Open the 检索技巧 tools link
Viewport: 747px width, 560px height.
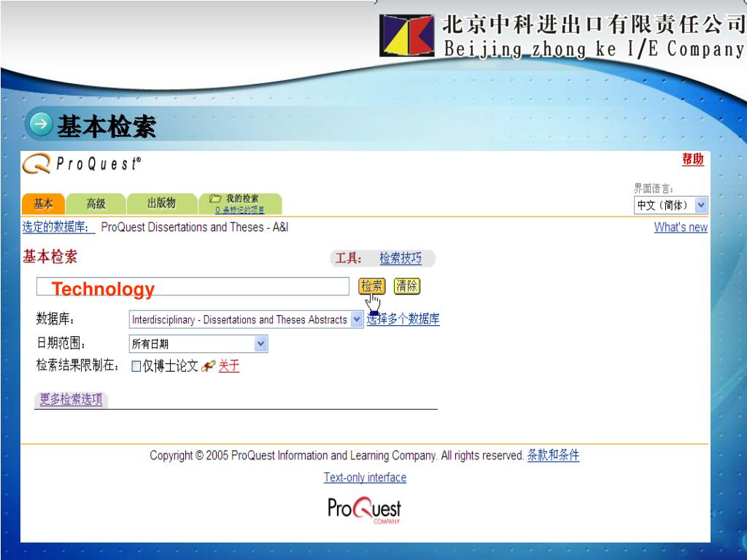pos(400,258)
